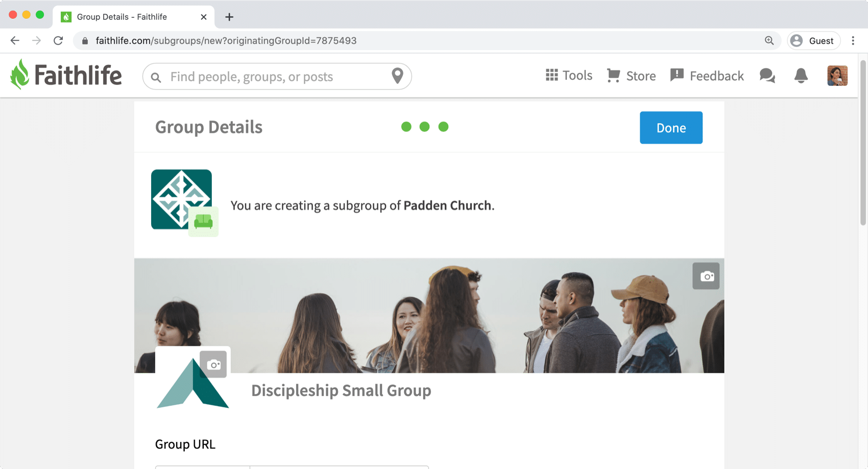The height and width of the screenshot is (469, 868).
Task: Go back to previous page
Action: coord(15,40)
